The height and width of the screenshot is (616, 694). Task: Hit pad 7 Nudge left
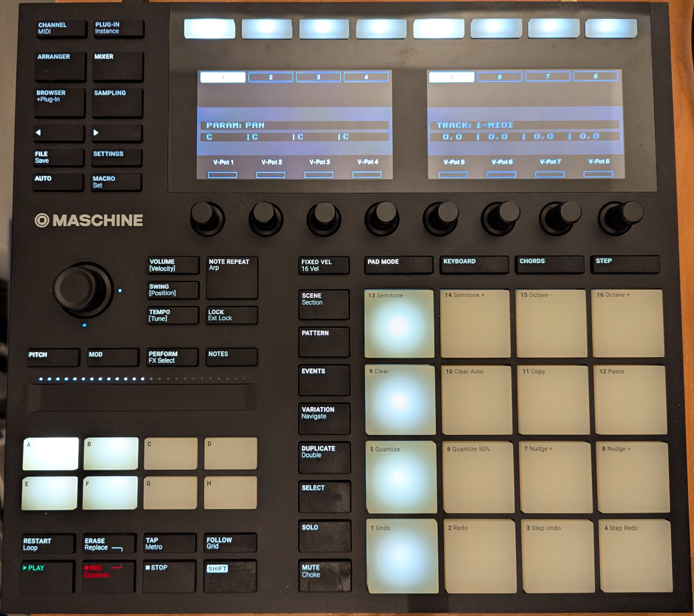click(557, 477)
